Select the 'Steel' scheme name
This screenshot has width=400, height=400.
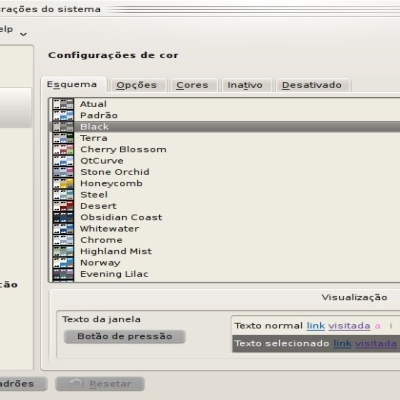coord(94,195)
